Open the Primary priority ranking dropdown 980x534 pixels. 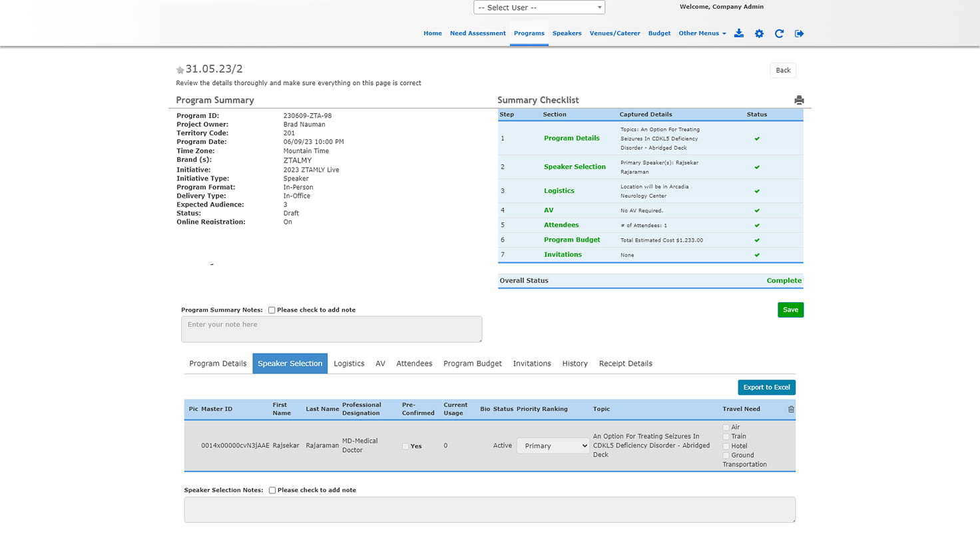coord(553,445)
